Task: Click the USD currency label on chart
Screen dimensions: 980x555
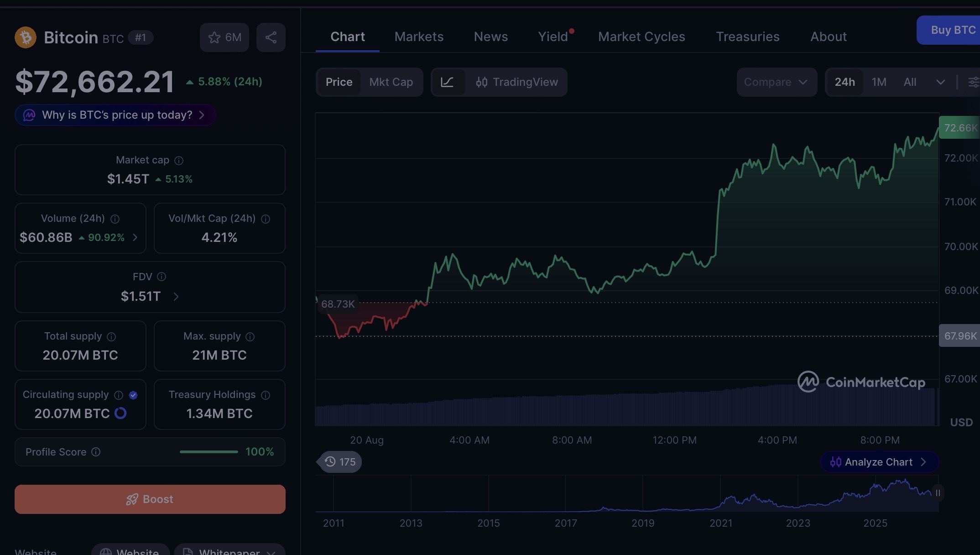Action: click(961, 423)
